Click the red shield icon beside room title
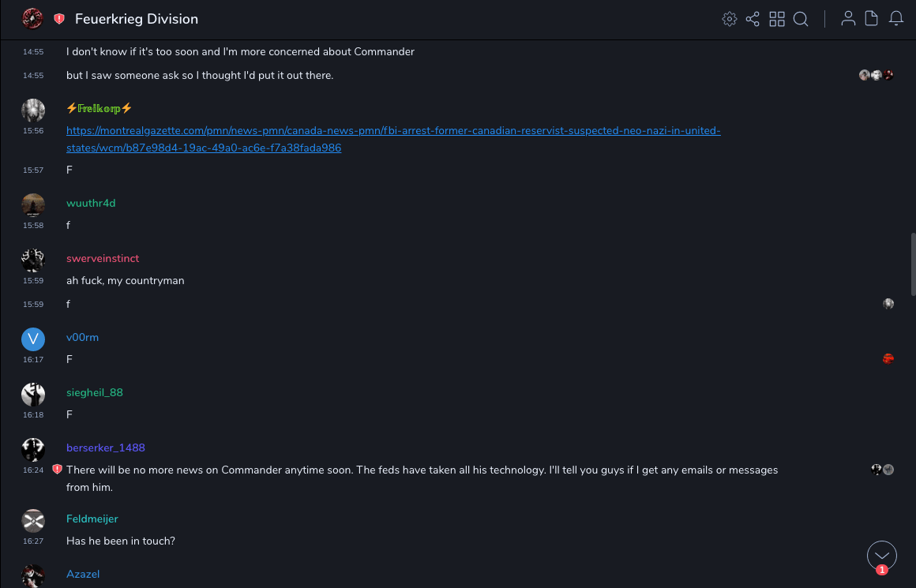The image size is (916, 588). (59, 19)
